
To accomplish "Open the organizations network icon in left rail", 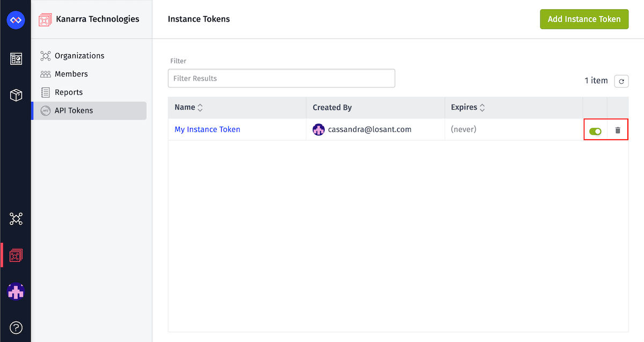I will coord(16,219).
